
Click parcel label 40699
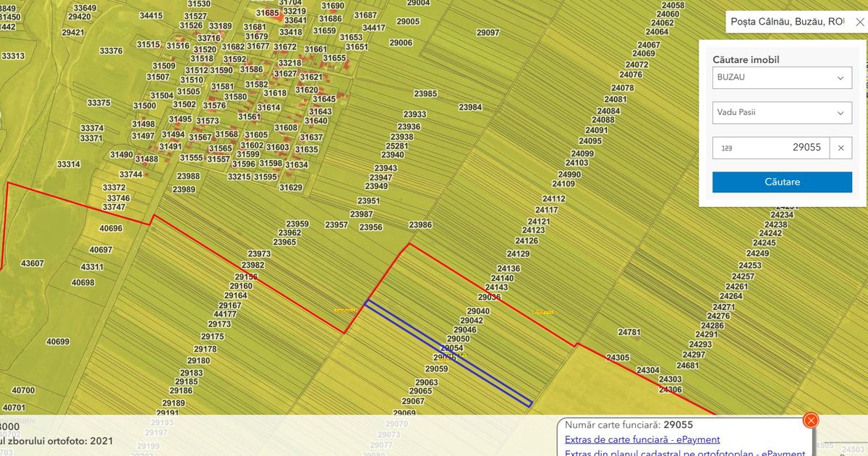(57, 342)
